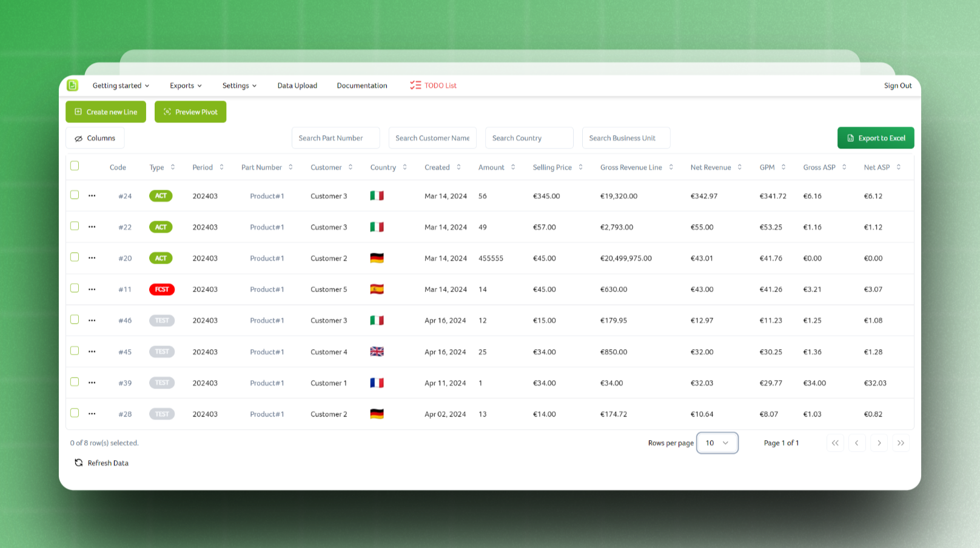The height and width of the screenshot is (548, 980).
Task: Open the Data Upload menu item
Action: point(297,85)
